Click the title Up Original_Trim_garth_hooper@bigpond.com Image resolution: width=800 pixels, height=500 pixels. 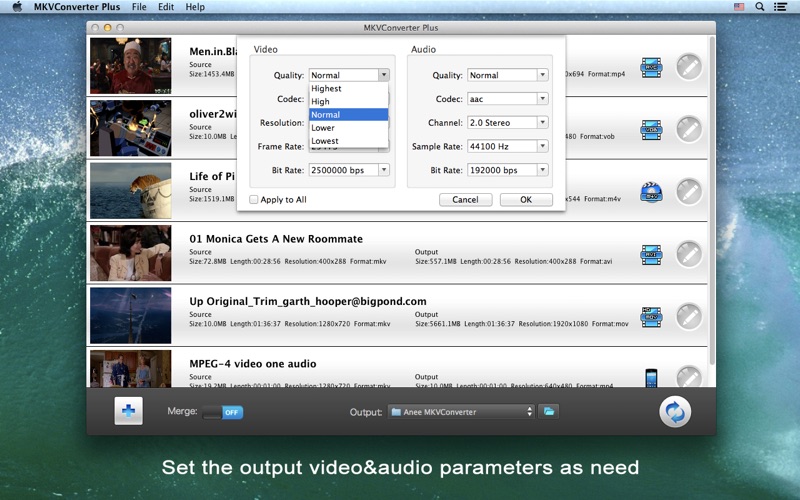(308, 302)
